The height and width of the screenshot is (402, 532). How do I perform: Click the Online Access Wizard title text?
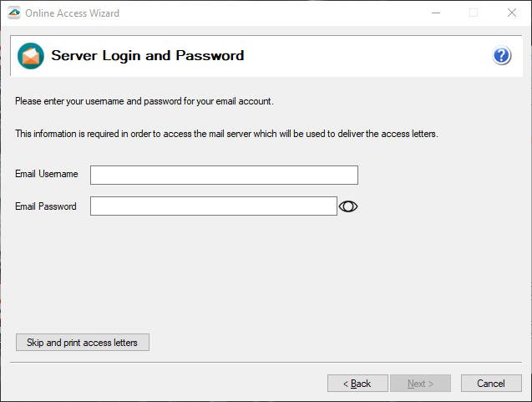[72, 13]
